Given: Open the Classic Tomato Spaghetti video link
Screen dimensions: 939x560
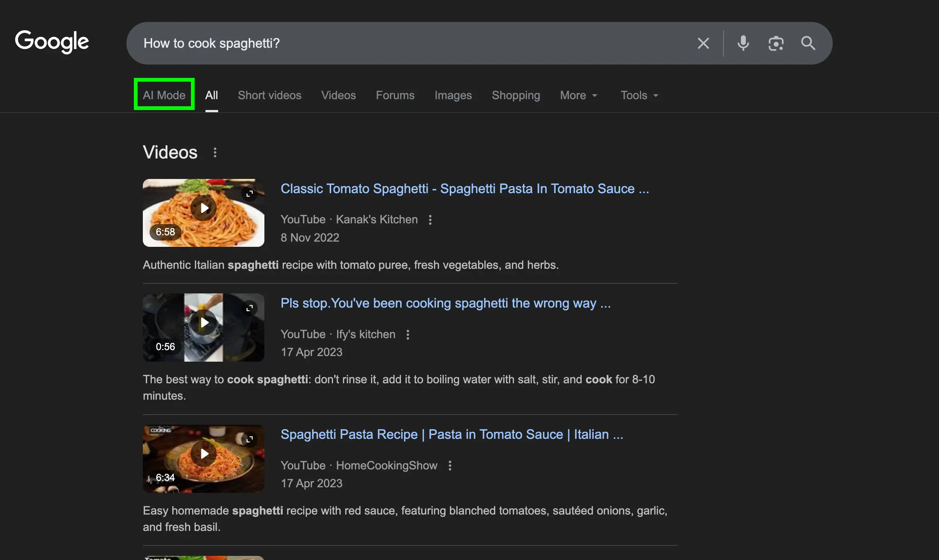Looking at the screenshot, I should point(465,188).
